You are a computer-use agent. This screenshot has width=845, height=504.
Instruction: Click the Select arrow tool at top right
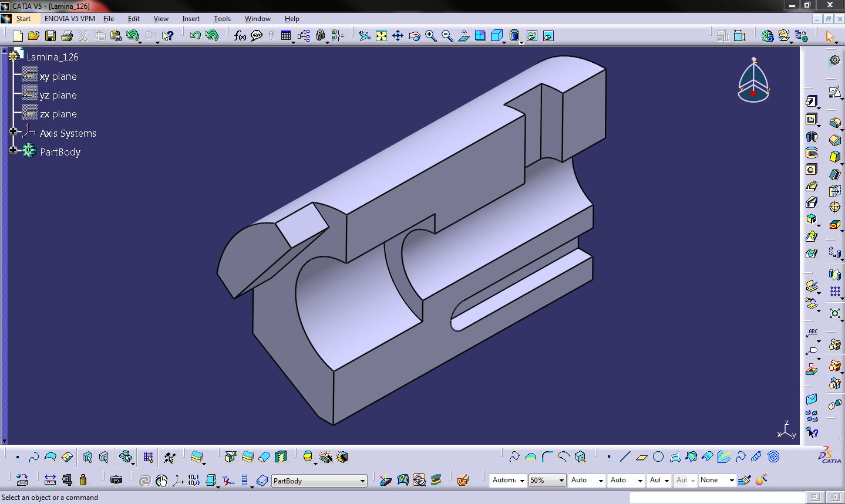pos(830,36)
